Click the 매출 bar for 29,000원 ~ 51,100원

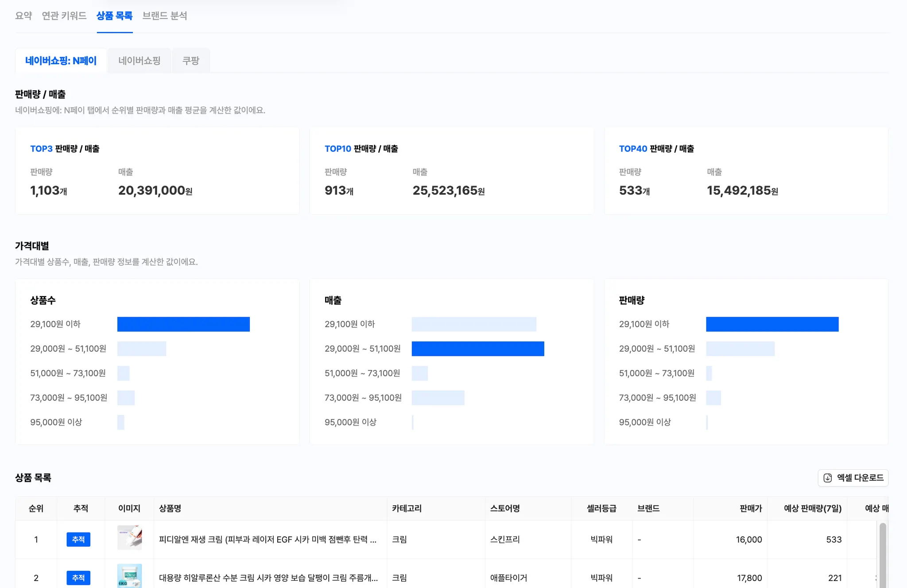click(x=477, y=349)
